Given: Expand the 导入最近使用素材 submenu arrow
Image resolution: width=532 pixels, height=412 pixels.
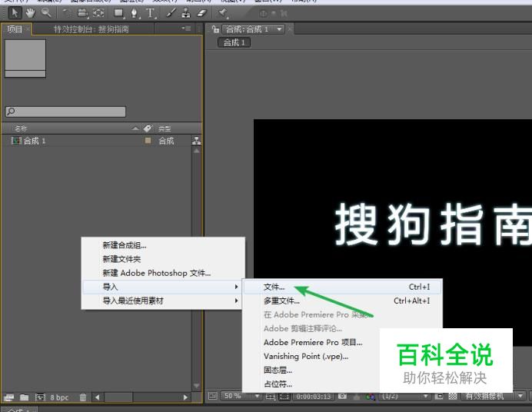Looking at the screenshot, I should click(236, 301).
